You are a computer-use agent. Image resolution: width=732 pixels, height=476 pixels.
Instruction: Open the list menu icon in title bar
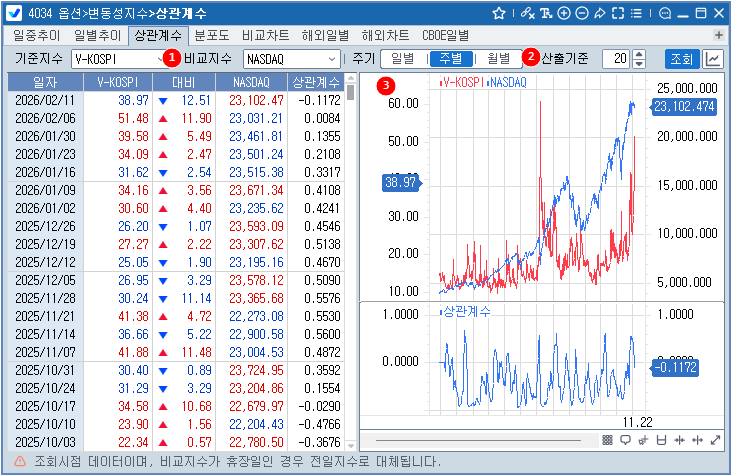click(x=636, y=13)
